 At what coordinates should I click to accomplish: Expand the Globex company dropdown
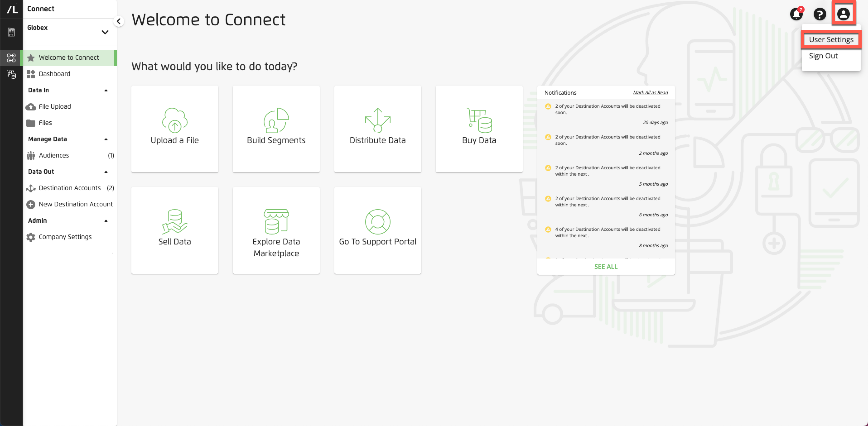(x=105, y=32)
